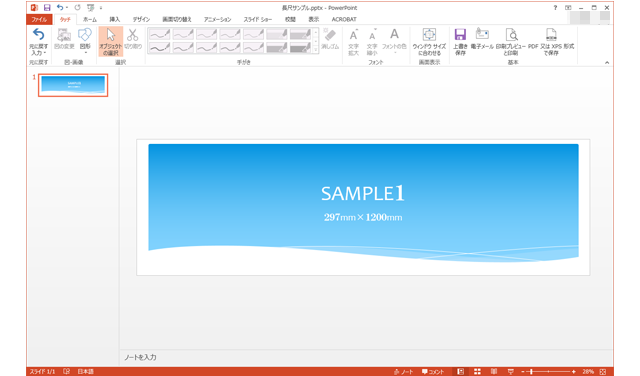This screenshot has height=376, width=640.
Task: Click the 297mm×1200mm subtitle text
Action: click(x=363, y=217)
